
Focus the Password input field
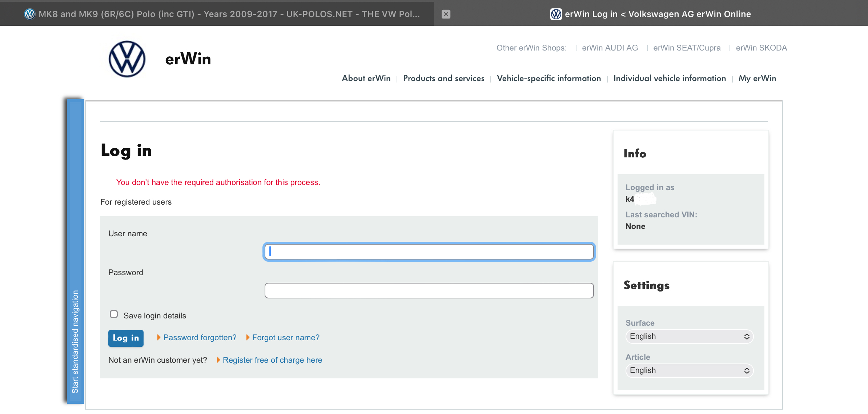point(429,290)
